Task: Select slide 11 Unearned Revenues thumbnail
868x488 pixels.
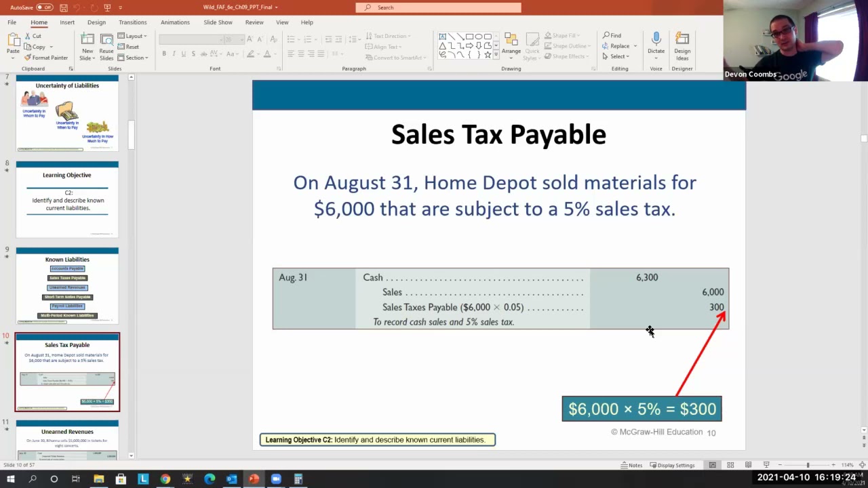Action: pos(67,440)
